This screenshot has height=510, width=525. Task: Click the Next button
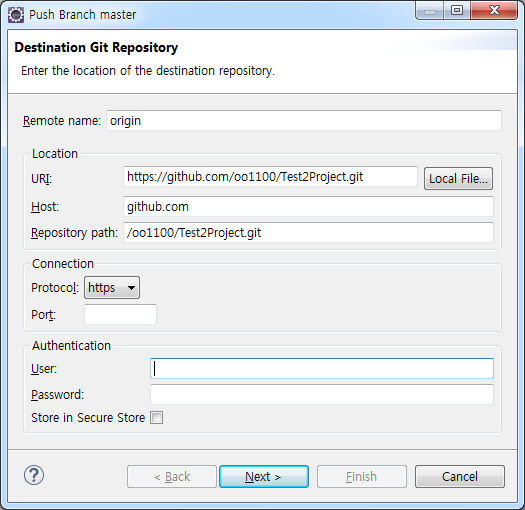[264, 477]
